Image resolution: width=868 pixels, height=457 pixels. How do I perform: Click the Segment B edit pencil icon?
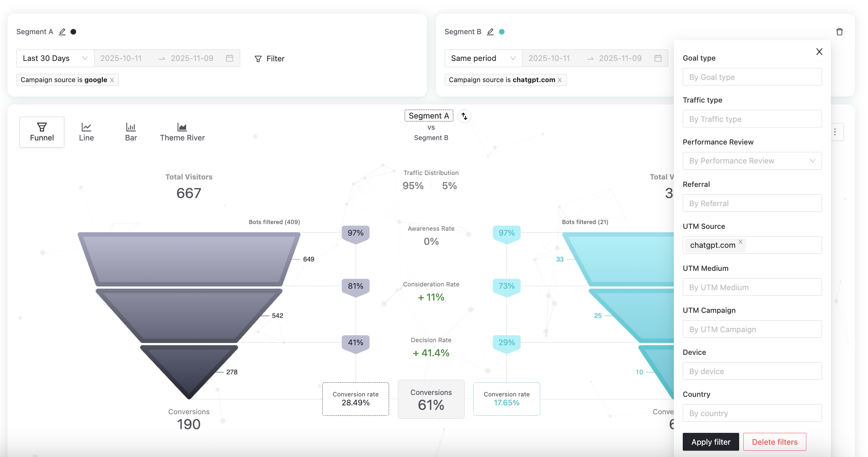pyautogui.click(x=490, y=32)
